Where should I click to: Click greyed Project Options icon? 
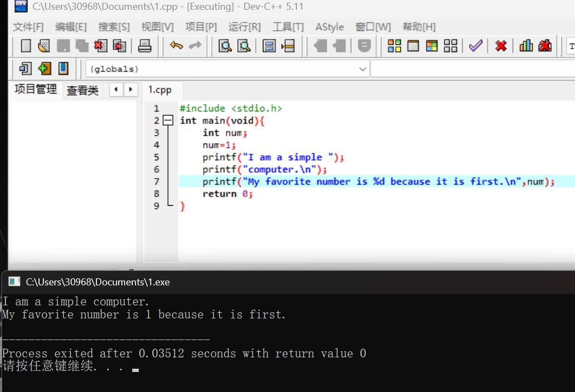[x=364, y=46]
